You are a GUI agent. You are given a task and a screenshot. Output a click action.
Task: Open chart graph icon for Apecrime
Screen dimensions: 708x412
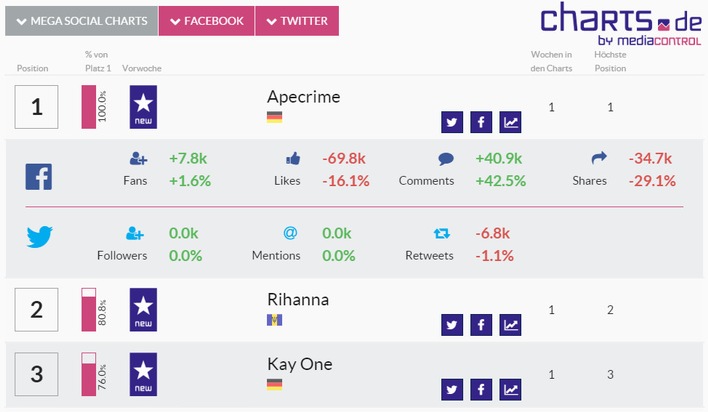(x=511, y=123)
